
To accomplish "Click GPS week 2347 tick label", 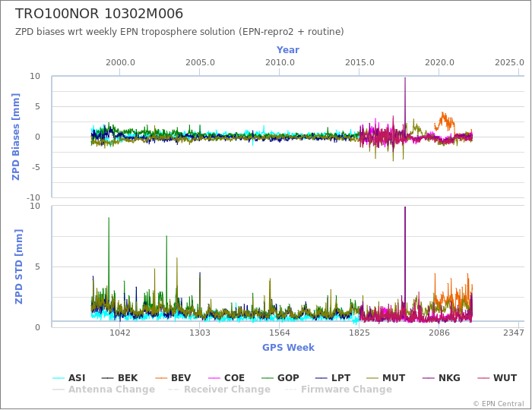I will [x=514, y=333].
